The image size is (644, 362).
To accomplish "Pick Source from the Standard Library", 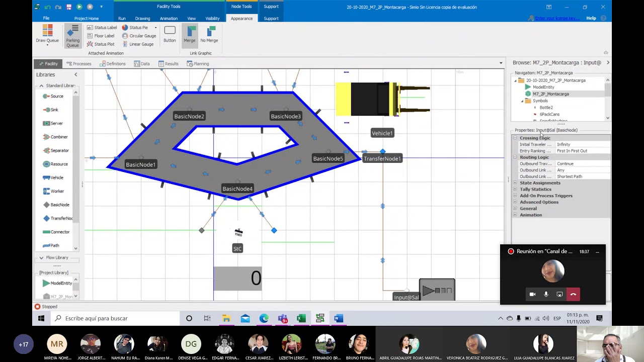I will (x=53, y=96).
